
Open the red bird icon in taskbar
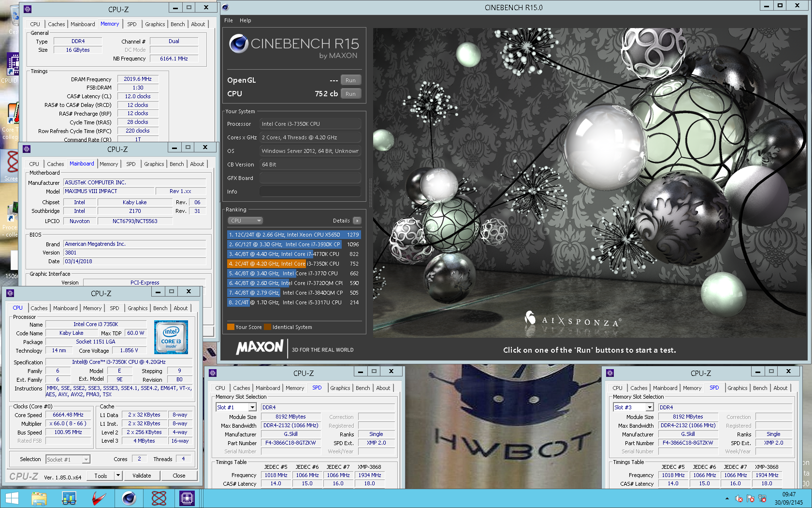click(99, 498)
